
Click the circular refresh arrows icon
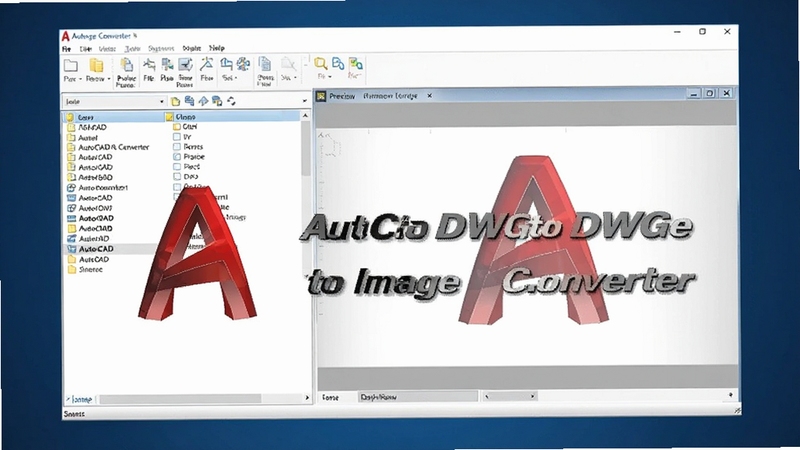231,101
